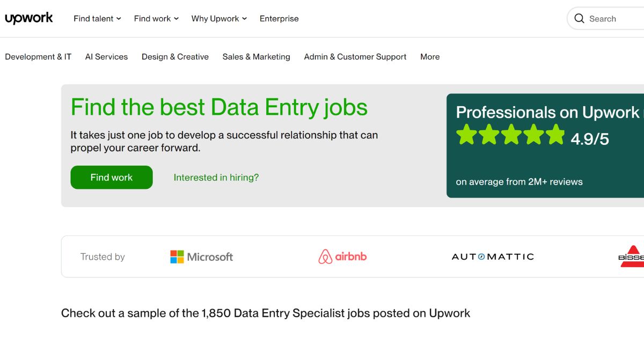Go to the Enterprise page
644x338 pixels.
(x=279, y=18)
